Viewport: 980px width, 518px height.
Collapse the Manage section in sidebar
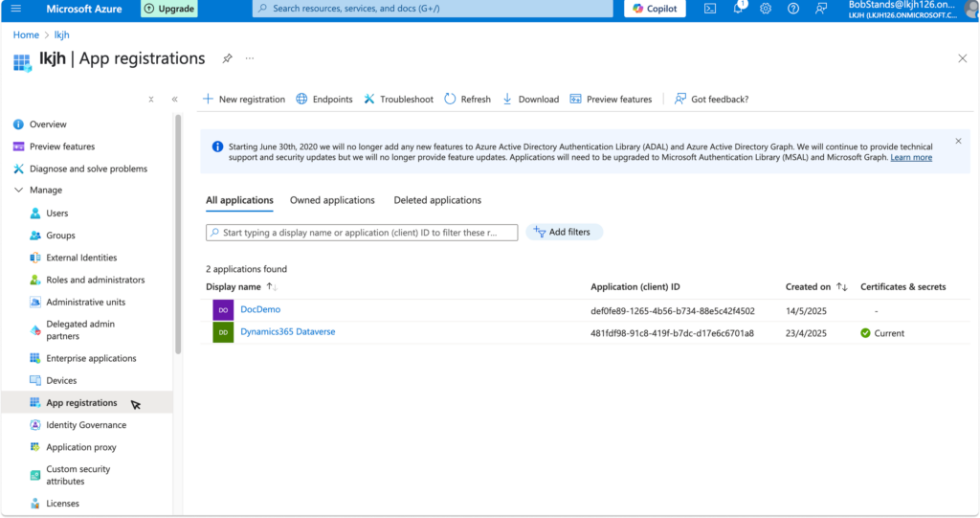point(18,191)
